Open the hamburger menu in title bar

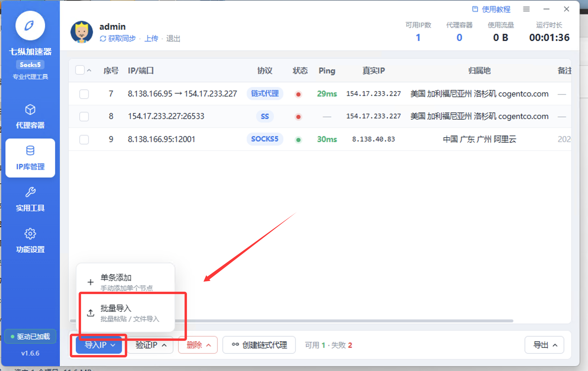point(526,9)
